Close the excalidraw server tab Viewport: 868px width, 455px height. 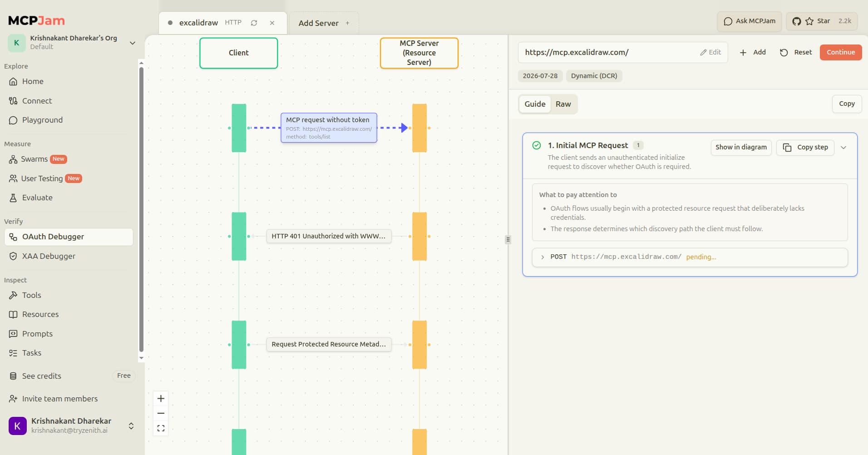coord(272,23)
